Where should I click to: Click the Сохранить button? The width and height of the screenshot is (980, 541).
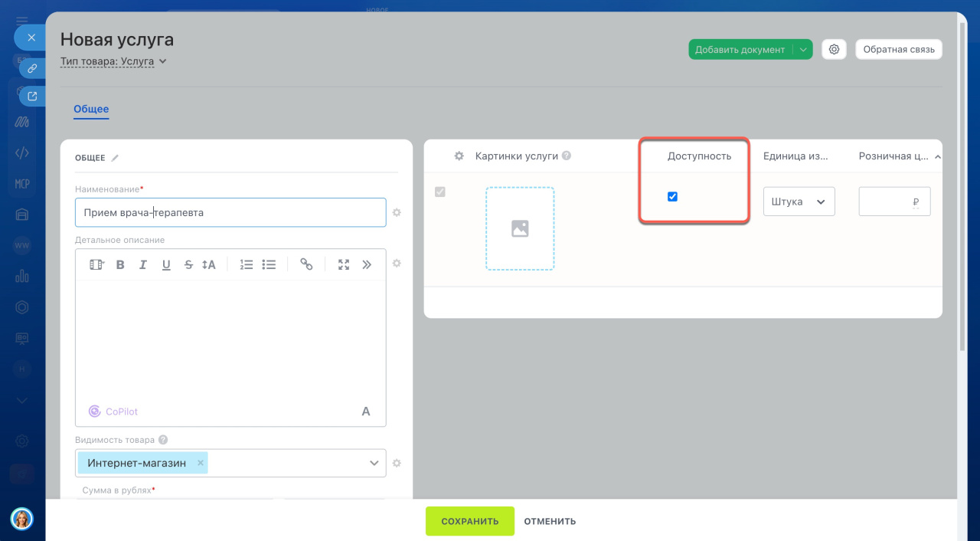(469, 521)
